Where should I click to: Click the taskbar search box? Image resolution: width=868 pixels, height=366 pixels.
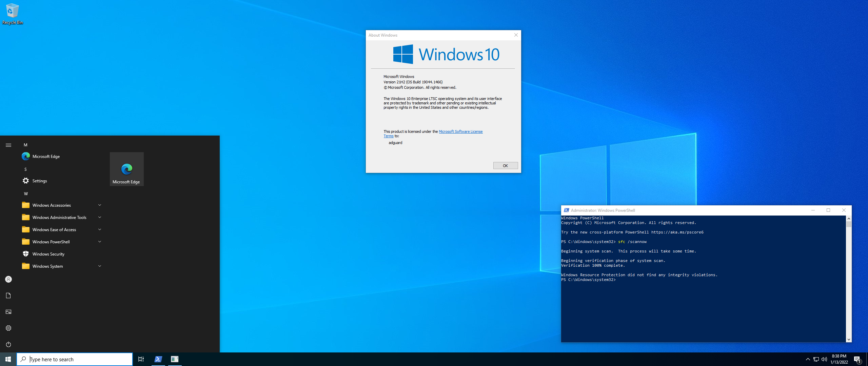pyautogui.click(x=75, y=359)
